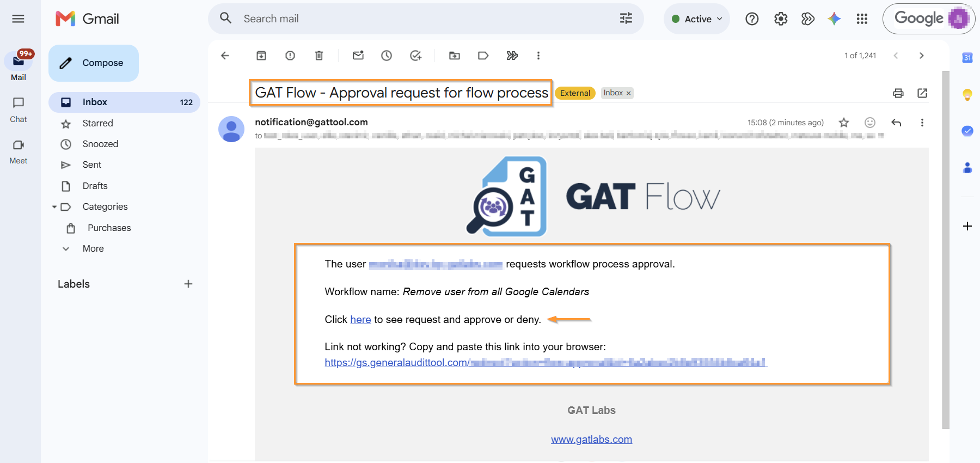Open the Mail section in the rail
This screenshot has width=980, height=463.
[x=19, y=65]
